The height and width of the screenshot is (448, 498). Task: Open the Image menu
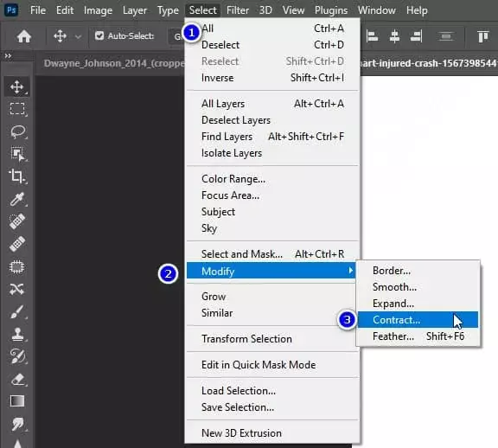[x=98, y=10]
